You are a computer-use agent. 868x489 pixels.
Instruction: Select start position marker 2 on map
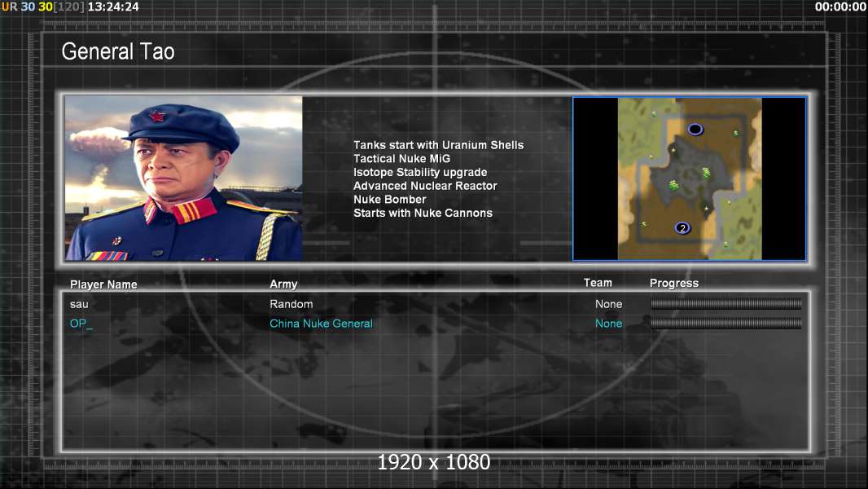tap(682, 227)
